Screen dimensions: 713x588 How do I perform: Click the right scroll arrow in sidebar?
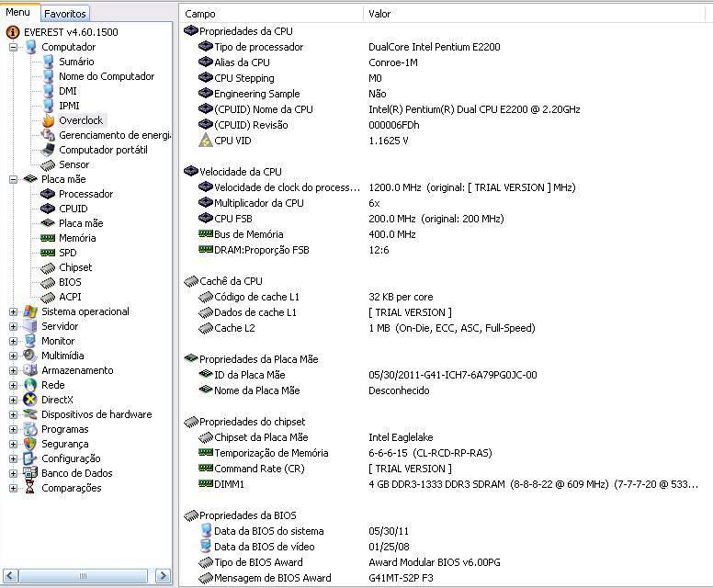pos(163,576)
